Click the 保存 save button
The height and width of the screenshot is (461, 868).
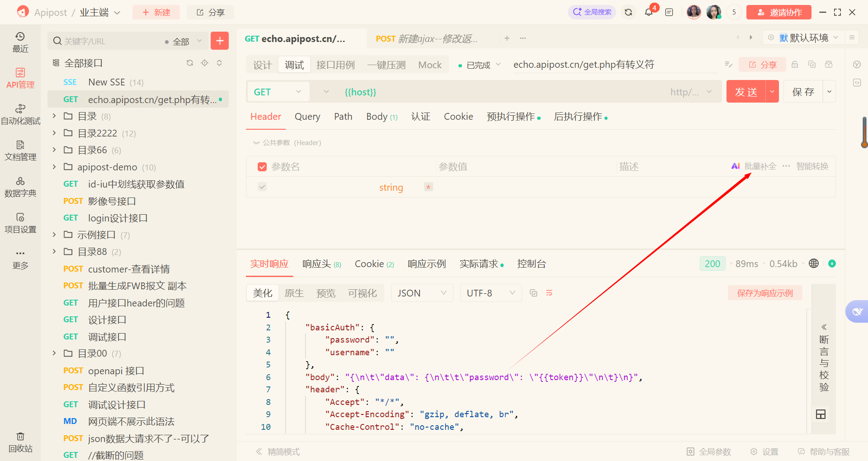[803, 92]
